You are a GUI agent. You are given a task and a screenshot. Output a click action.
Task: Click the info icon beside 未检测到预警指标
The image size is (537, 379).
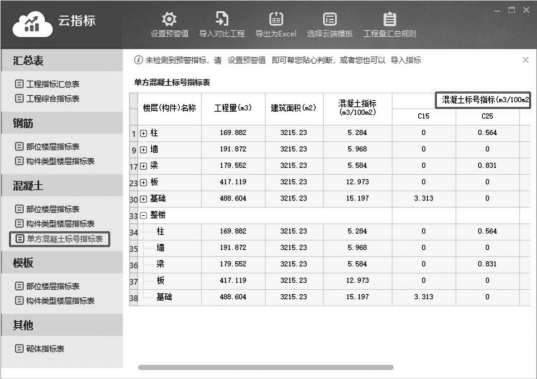click(x=138, y=60)
